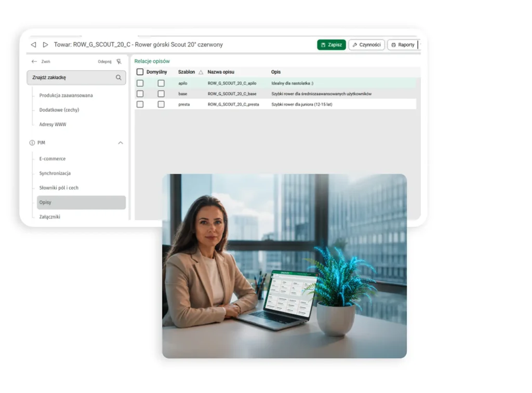The image size is (532, 393).
Task: Select the Załączniki sidebar entry
Action: pyautogui.click(x=49, y=216)
